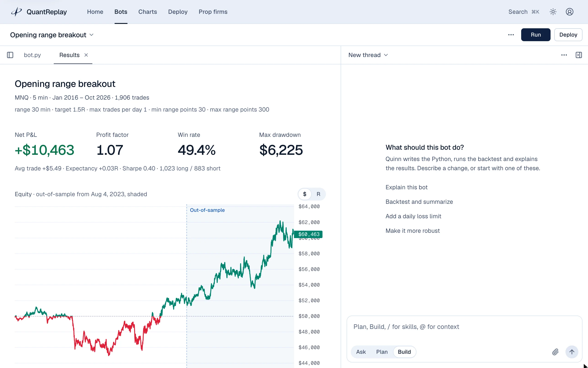This screenshot has width=588, height=368.
Task: Open the Charts nav item
Action: click(x=147, y=12)
